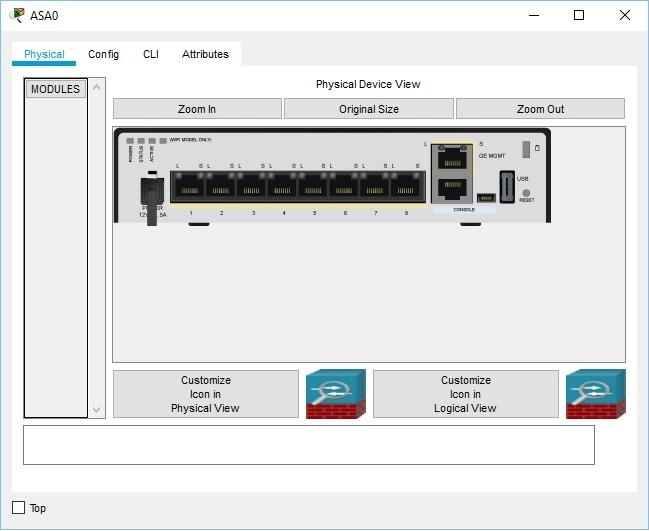This screenshot has height=531, width=649.
Task: Click the modules list scroll up arrow
Action: point(96,87)
